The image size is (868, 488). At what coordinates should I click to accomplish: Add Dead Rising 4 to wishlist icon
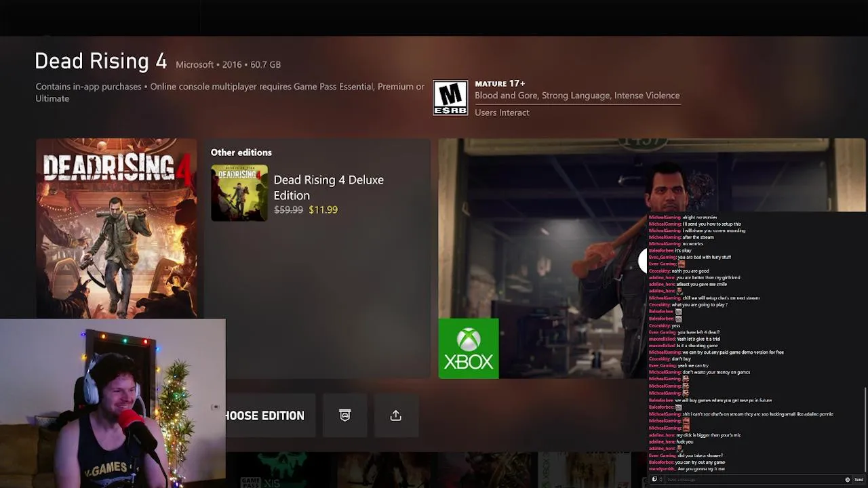344,415
